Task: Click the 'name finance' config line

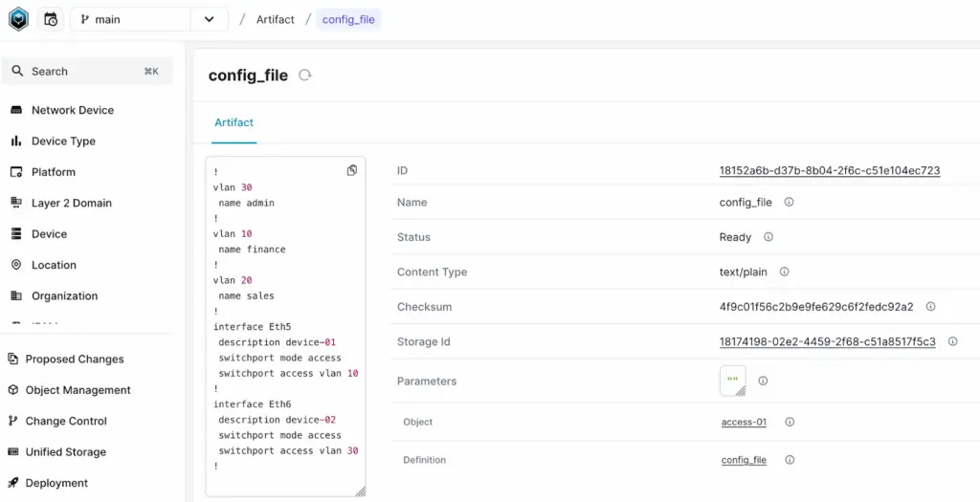Action: (x=252, y=250)
